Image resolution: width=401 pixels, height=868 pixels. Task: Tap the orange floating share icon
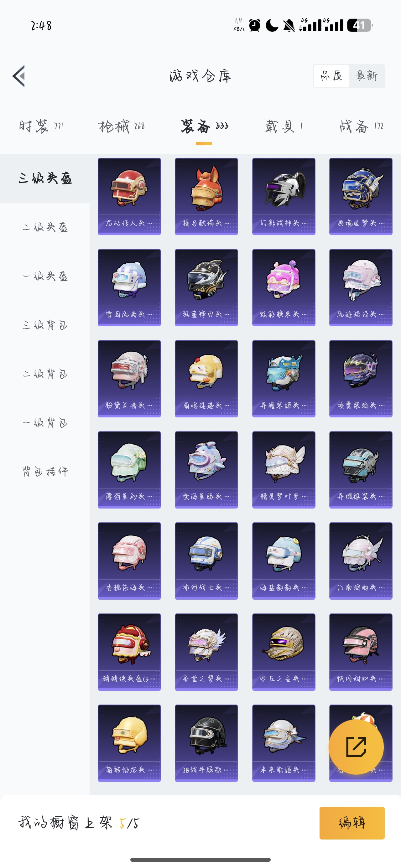click(x=356, y=747)
